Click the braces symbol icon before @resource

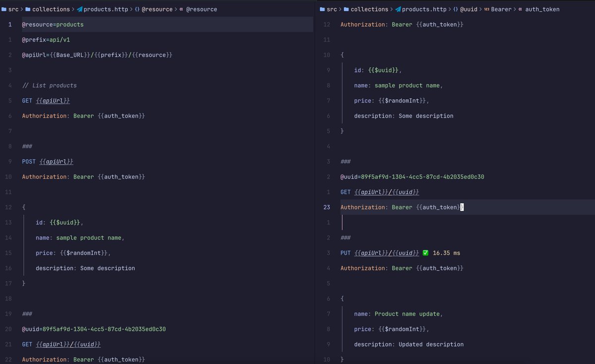pyautogui.click(x=137, y=9)
